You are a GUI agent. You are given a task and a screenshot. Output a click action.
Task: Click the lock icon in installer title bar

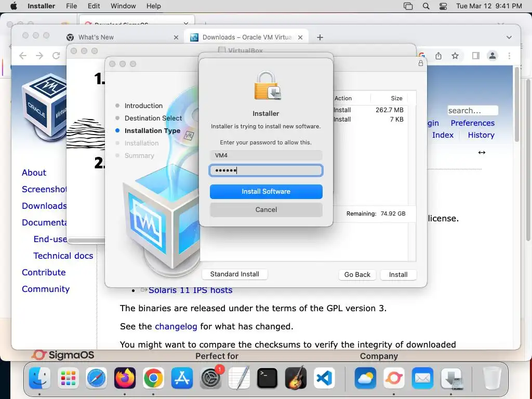point(421,63)
